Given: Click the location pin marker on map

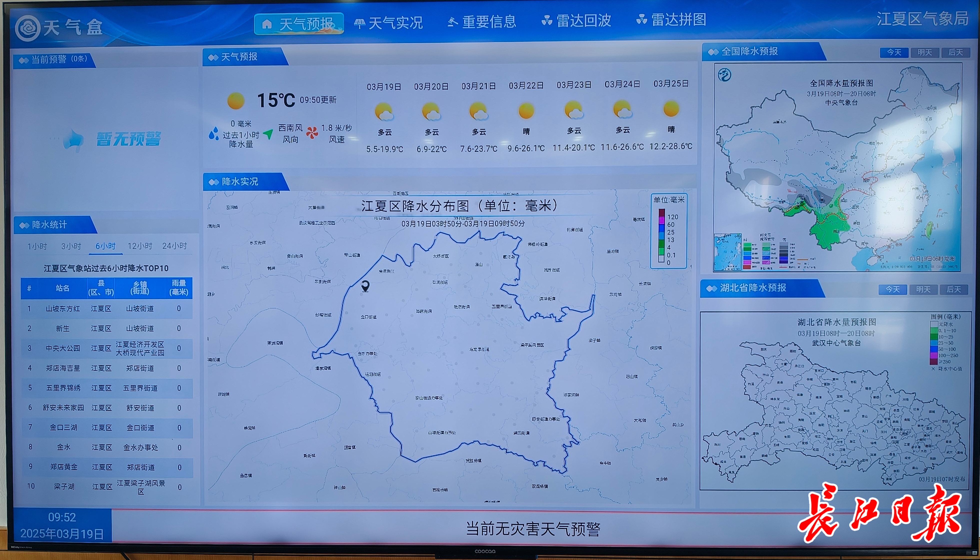Looking at the screenshot, I should [x=365, y=286].
